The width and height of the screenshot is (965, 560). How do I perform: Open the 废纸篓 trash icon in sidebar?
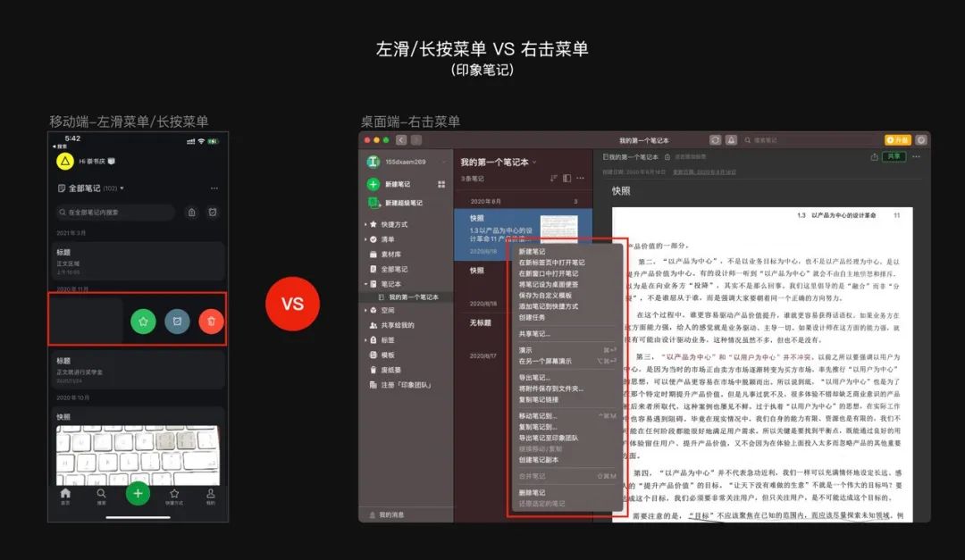(372, 368)
